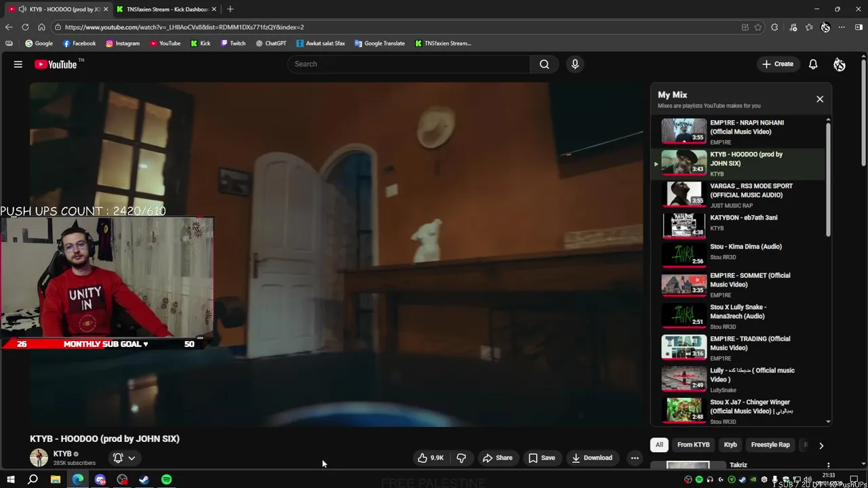Open a new browser tab with plus
Screen dimensions: 868x488
pos(230,9)
